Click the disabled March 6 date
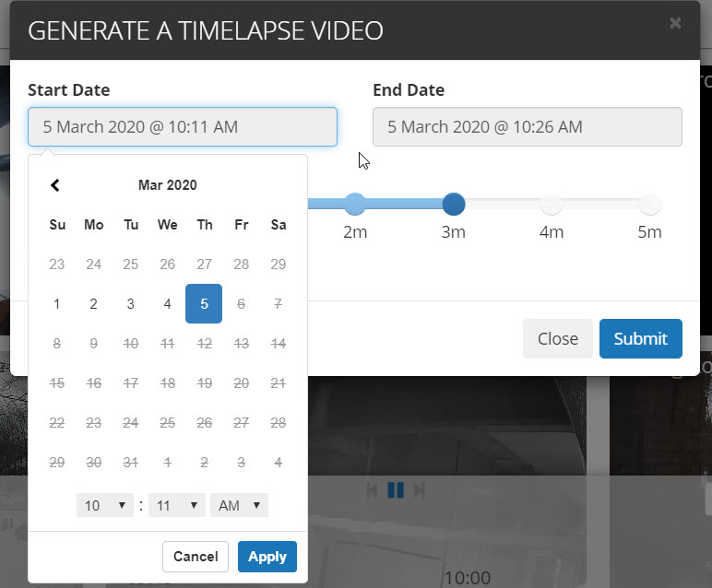 (241, 303)
